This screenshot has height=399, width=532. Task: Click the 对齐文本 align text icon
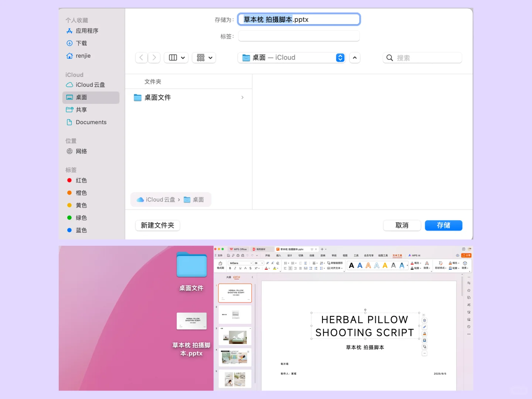(334, 268)
